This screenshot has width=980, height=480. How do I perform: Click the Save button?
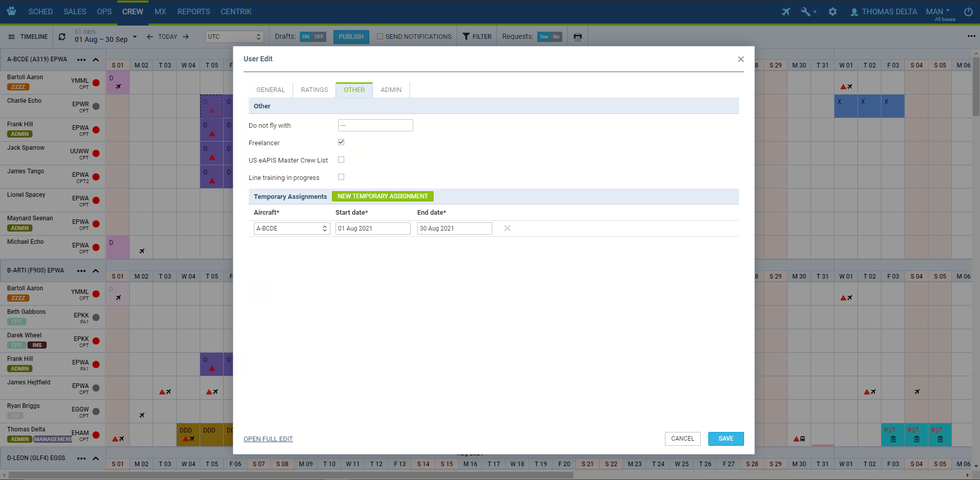pyautogui.click(x=726, y=439)
